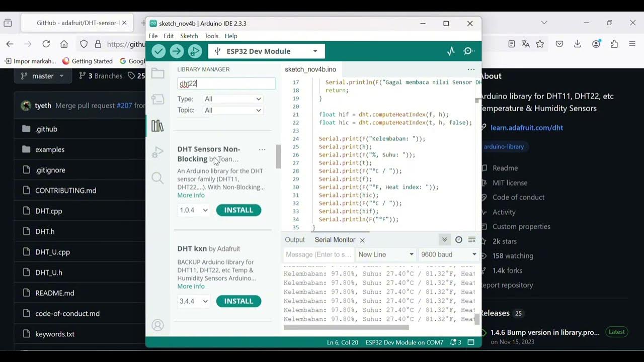
Task: Select the Library Manager books icon
Action: (158, 126)
